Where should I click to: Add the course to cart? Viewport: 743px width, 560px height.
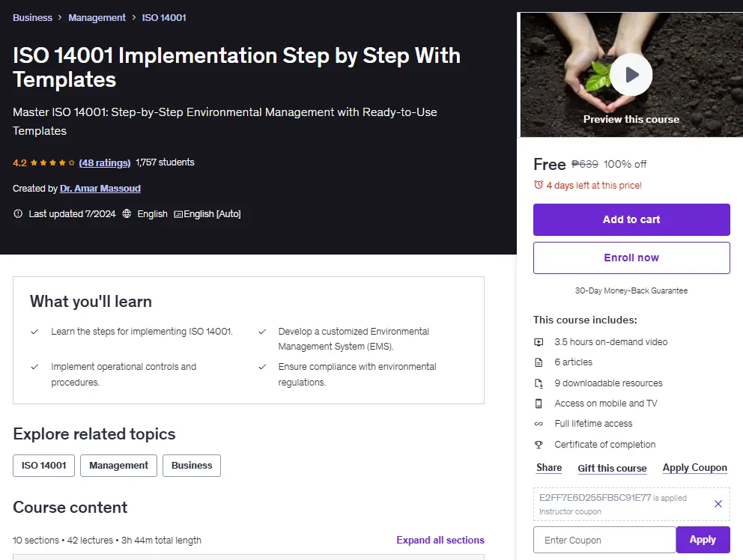click(631, 219)
